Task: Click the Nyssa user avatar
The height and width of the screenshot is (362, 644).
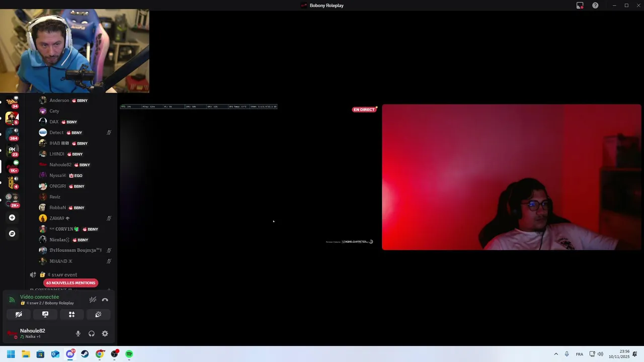Action: (43, 175)
